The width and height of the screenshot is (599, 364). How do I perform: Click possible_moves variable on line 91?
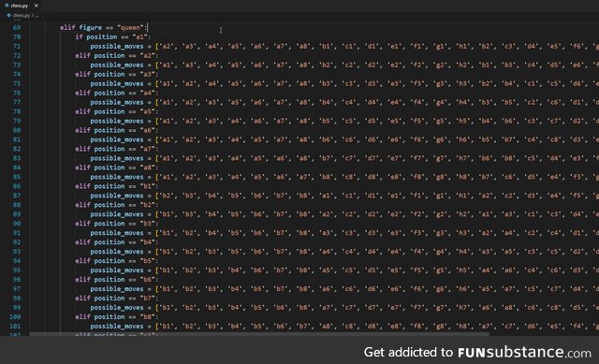116,233
